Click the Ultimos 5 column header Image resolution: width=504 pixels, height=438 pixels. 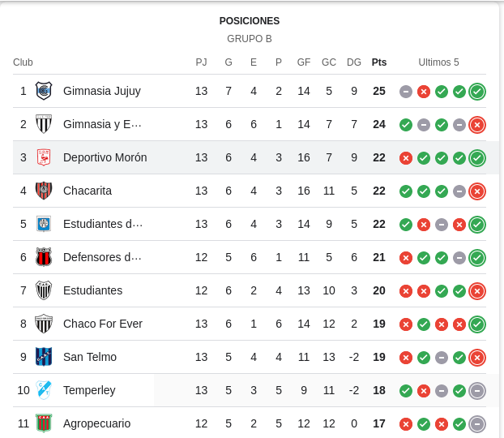(x=438, y=62)
